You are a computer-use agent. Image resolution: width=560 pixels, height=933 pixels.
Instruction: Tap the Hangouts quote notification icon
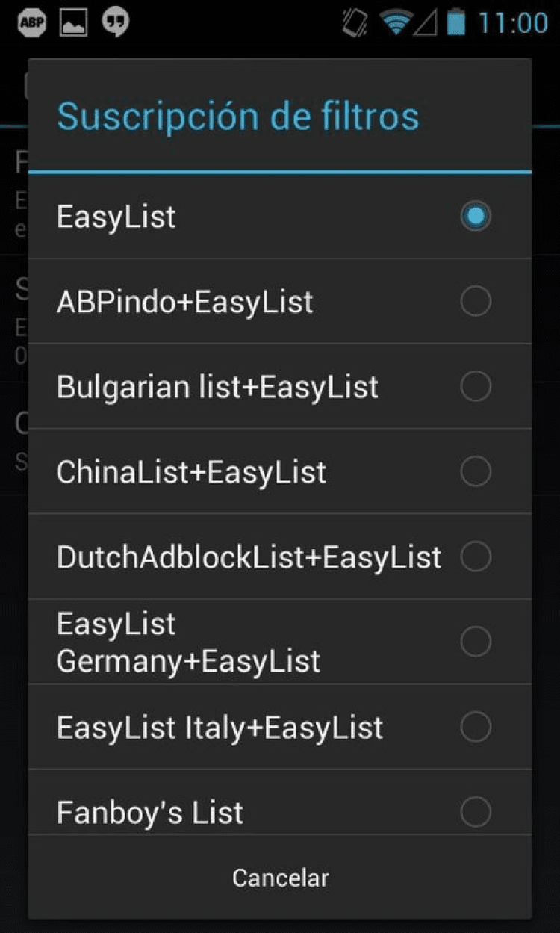[115, 23]
